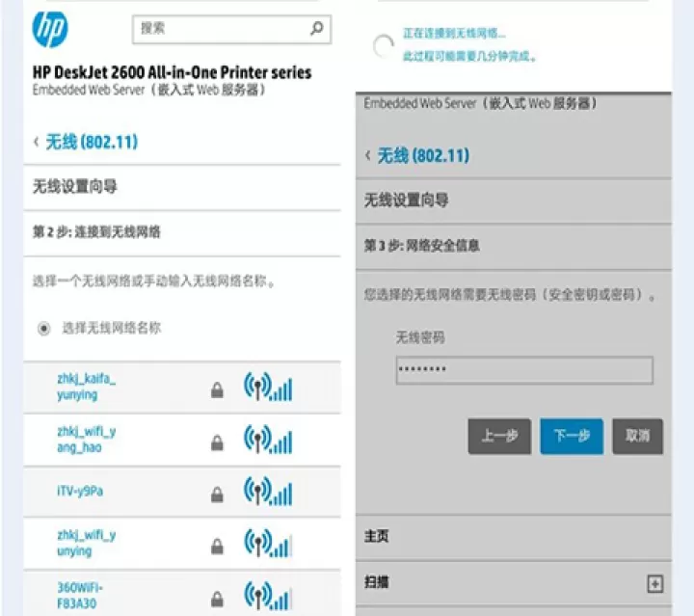Click lock icon for iTV-y9Pa
Screen dimensions: 694x616
tap(217, 495)
